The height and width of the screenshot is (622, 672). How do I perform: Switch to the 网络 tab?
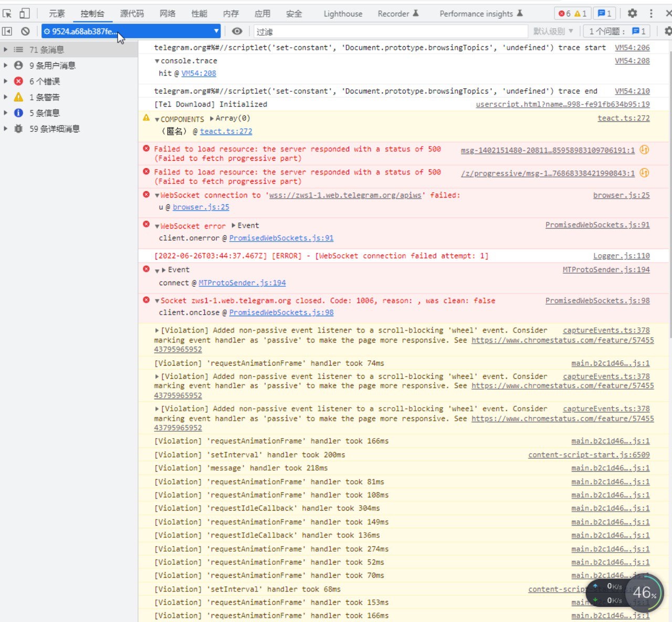point(167,14)
